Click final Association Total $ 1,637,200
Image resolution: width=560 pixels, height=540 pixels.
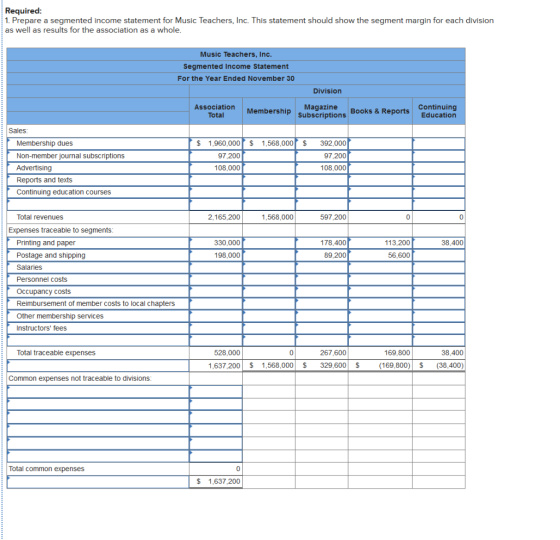click(219, 482)
